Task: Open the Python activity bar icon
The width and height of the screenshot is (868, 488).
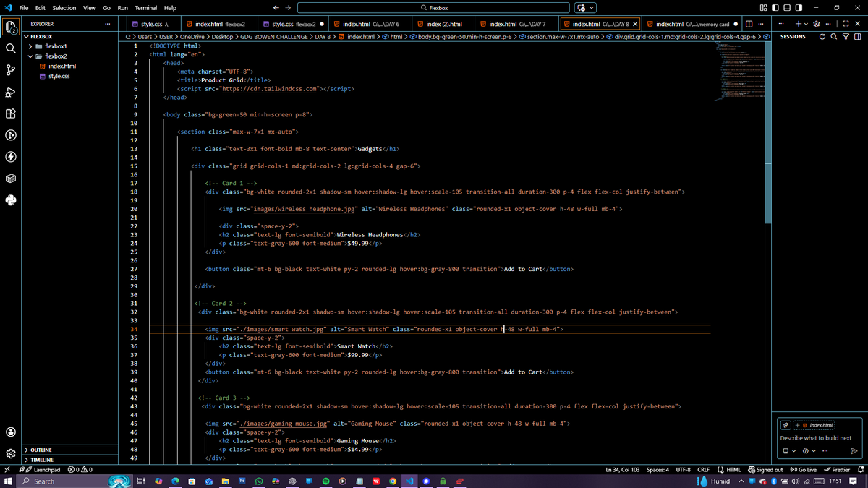Action: pyautogui.click(x=11, y=200)
